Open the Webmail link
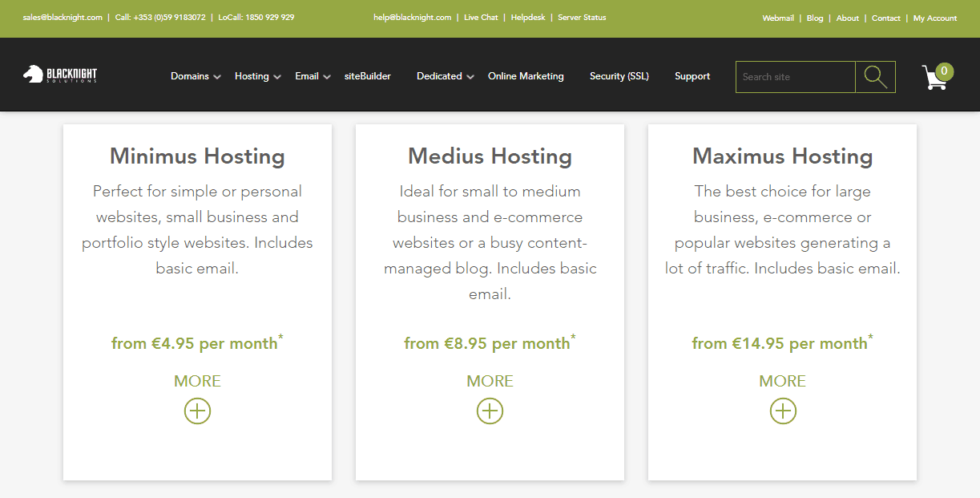 pyautogui.click(x=778, y=18)
